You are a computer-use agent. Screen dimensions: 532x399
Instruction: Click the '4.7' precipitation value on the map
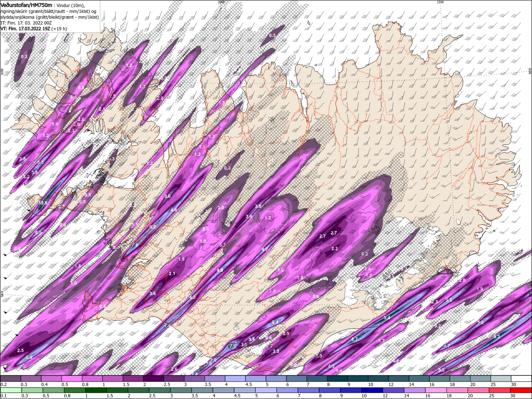click(x=264, y=249)
